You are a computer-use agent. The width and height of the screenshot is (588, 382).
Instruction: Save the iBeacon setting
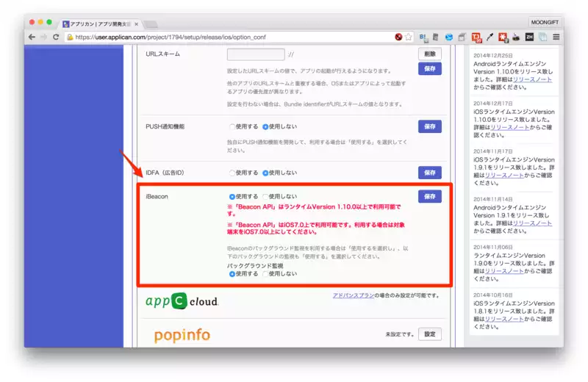430,196
